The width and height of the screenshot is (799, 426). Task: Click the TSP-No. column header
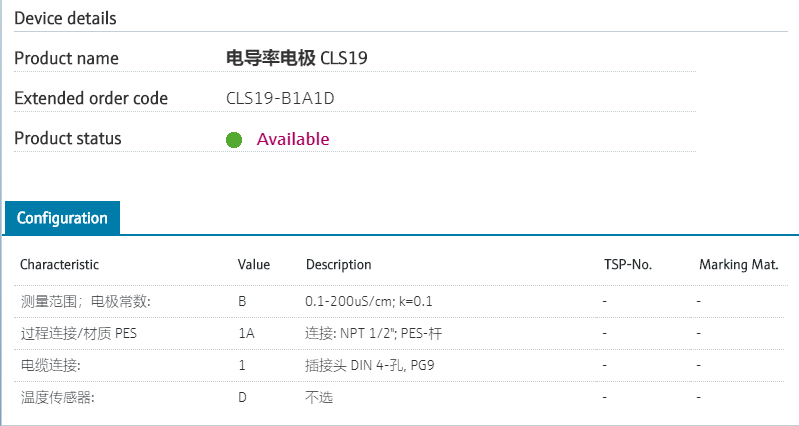click(628, 265)
